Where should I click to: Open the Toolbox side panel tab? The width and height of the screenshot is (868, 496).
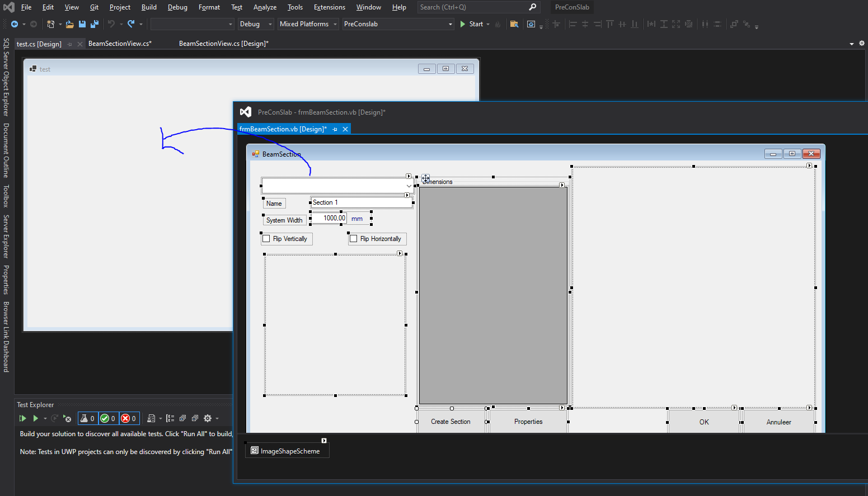pyautogui.click(x=6, y=196)
